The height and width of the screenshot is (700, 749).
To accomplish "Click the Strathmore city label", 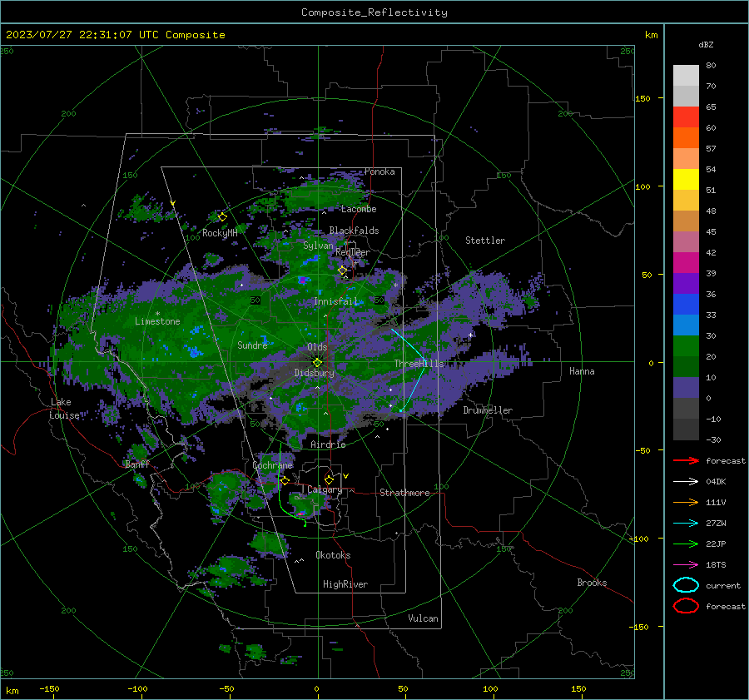I will click(404, 493).
